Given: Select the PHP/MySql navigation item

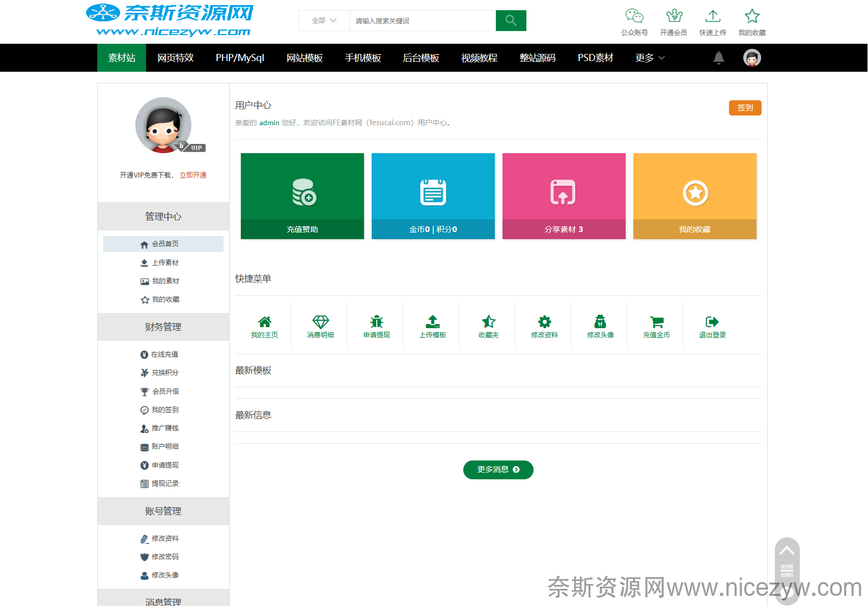Looking at the screenshot, I should [x=240, y=58].
